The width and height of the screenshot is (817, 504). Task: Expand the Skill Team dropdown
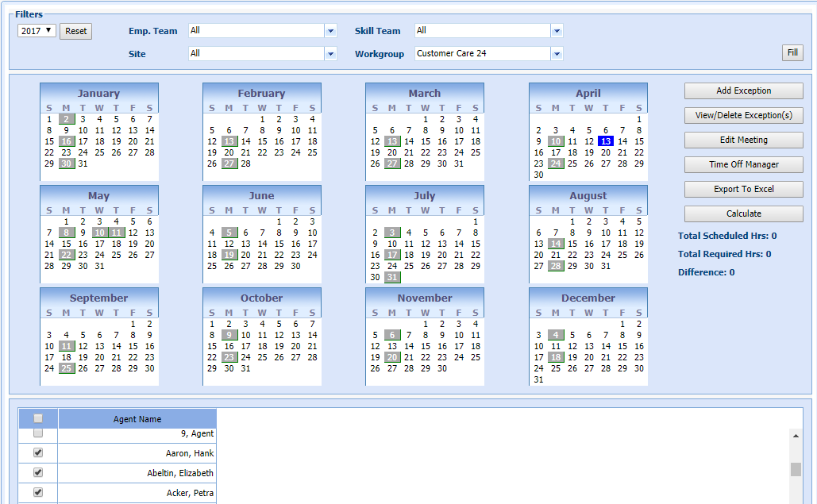[x=557, y=31]
